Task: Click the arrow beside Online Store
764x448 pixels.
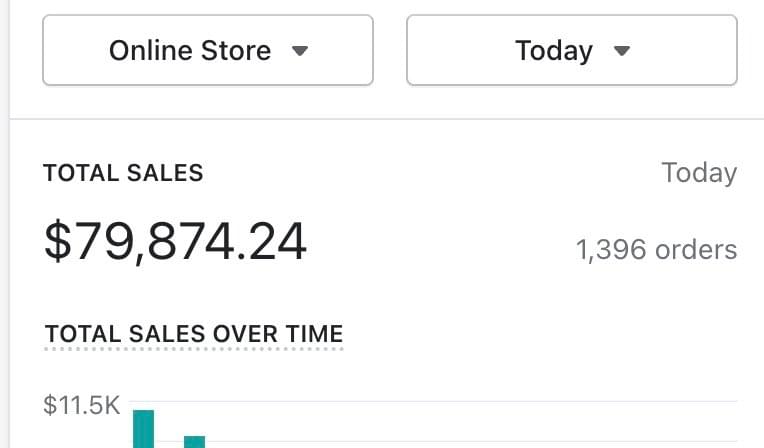Action: 299,51
